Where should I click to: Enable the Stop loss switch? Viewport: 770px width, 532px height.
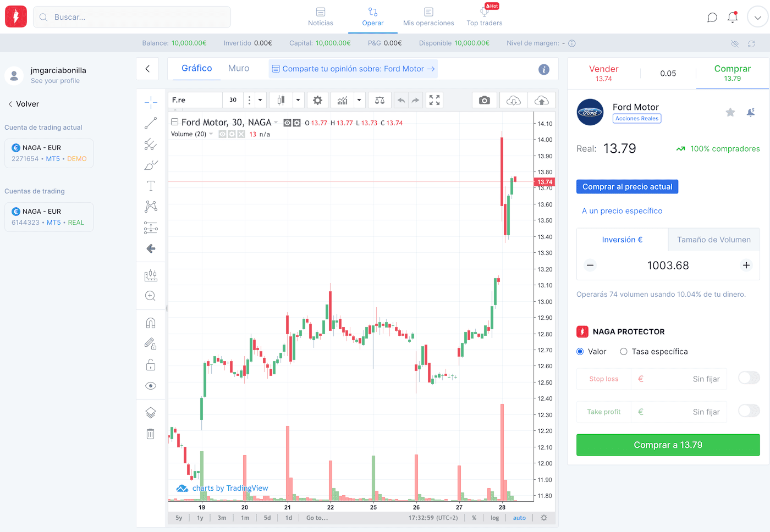point(749,378)
